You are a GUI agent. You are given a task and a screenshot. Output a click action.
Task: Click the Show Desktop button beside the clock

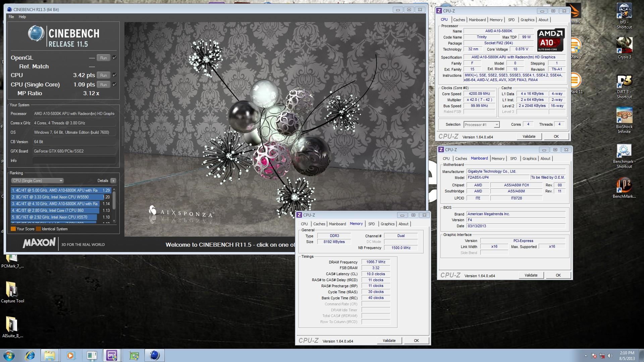(x=641, y=355)
